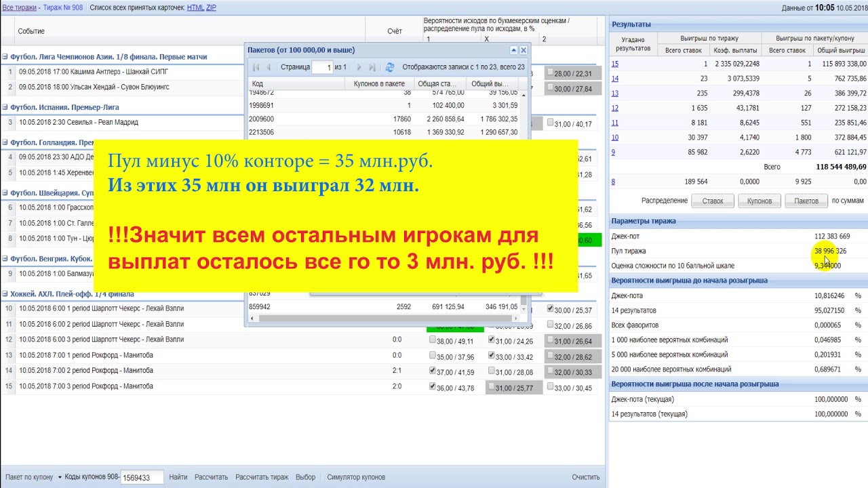Open results row 13 link
Screen dimensions: 868x488
click(x=615, y=94)
